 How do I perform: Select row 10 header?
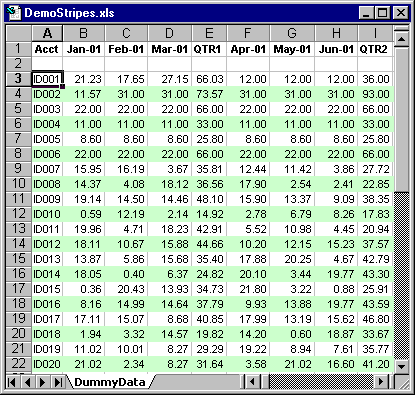pos(18,184)
